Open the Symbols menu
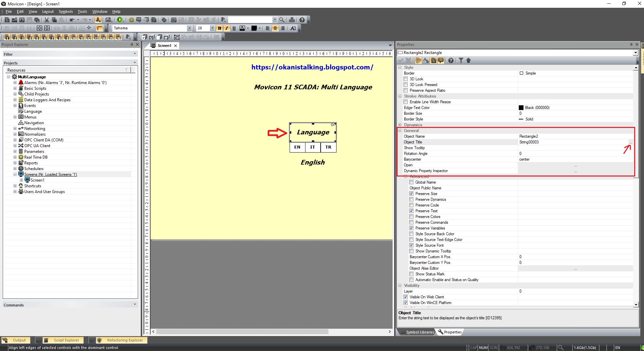 click(x=66, y=11)
